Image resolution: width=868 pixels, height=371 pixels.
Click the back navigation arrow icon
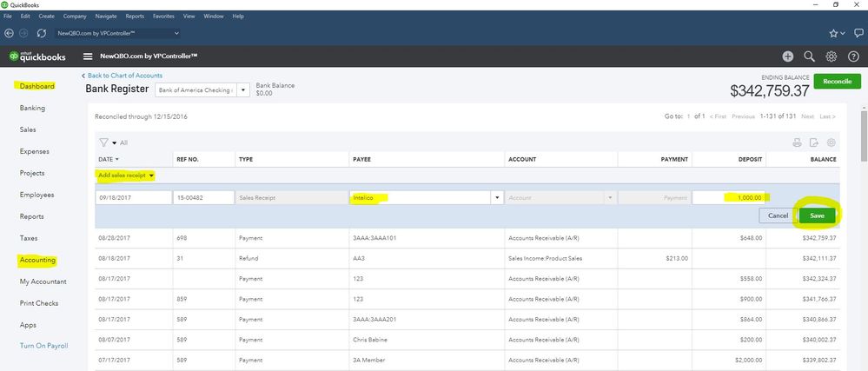(x=9, y=33)
